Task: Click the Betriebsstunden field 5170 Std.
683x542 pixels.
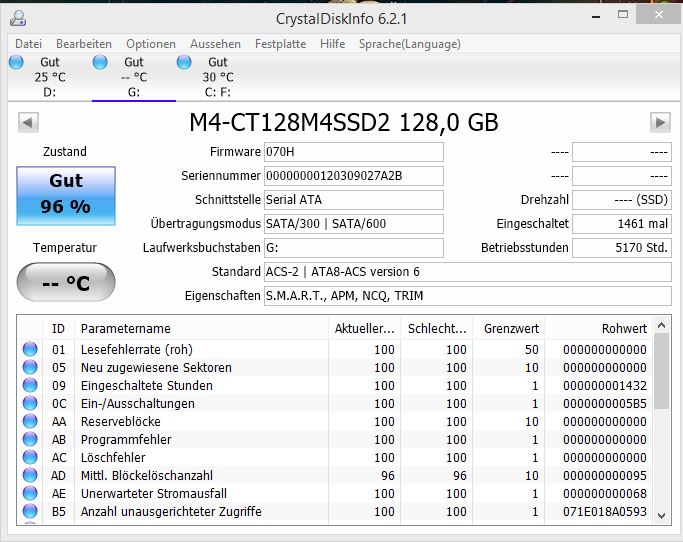Action: click(622, 248)
